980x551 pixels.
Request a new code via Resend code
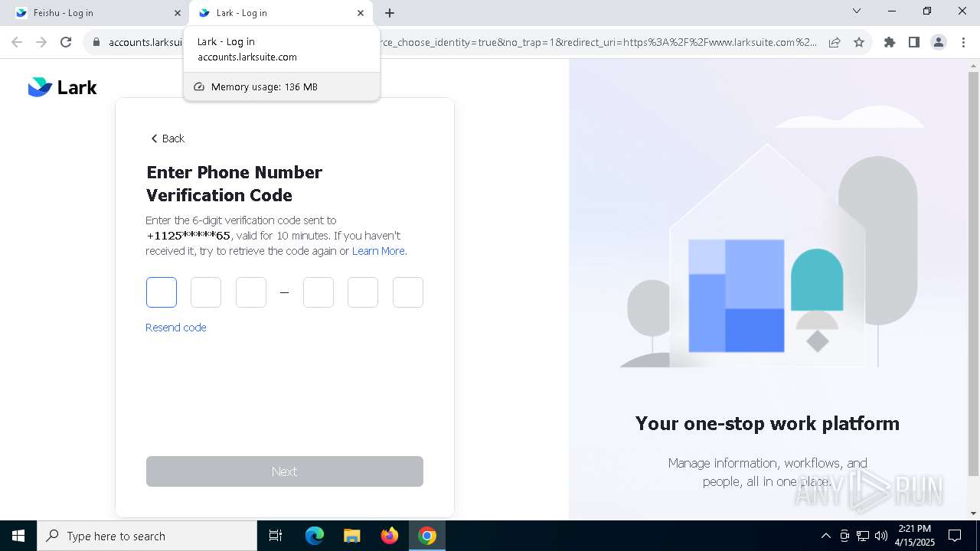point(176,328)
